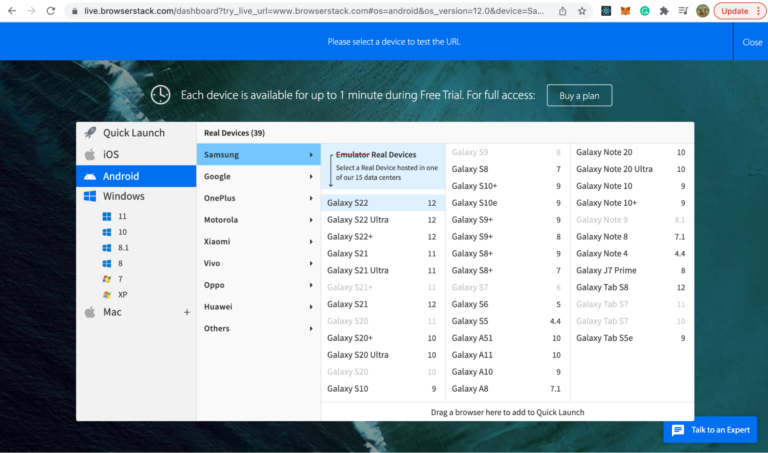Viewport: 768px width, 453px height.
Task: Click the browser address bar
Action: (320, 11)
